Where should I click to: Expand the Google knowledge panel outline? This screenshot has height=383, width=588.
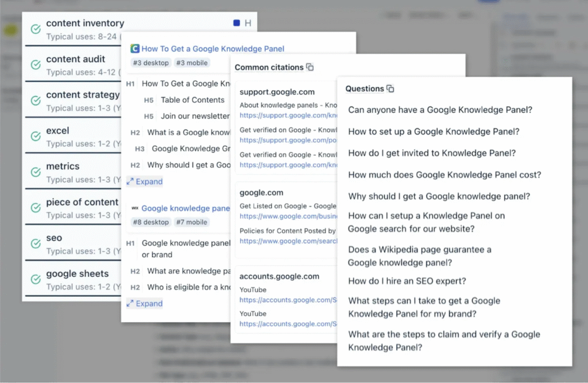click(x=145, y=304)
